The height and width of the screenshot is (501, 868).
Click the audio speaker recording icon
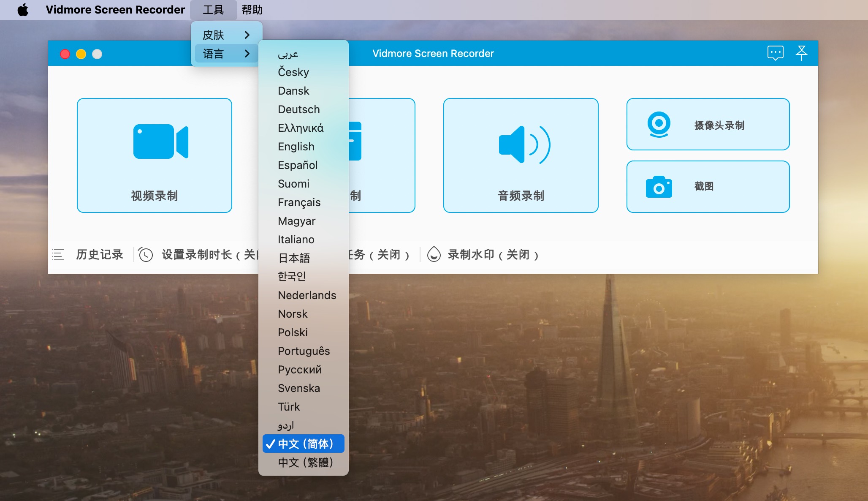[524, 145]
